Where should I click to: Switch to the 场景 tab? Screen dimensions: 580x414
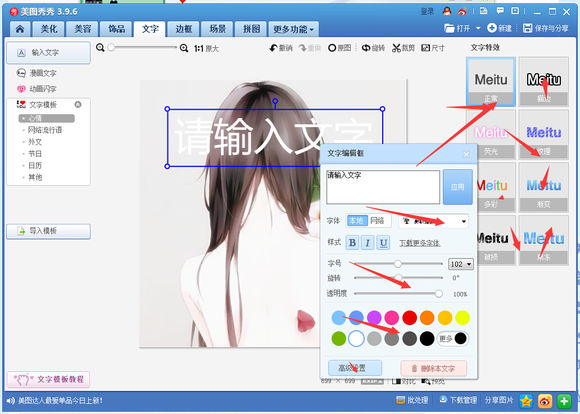[x=218, y=29]
